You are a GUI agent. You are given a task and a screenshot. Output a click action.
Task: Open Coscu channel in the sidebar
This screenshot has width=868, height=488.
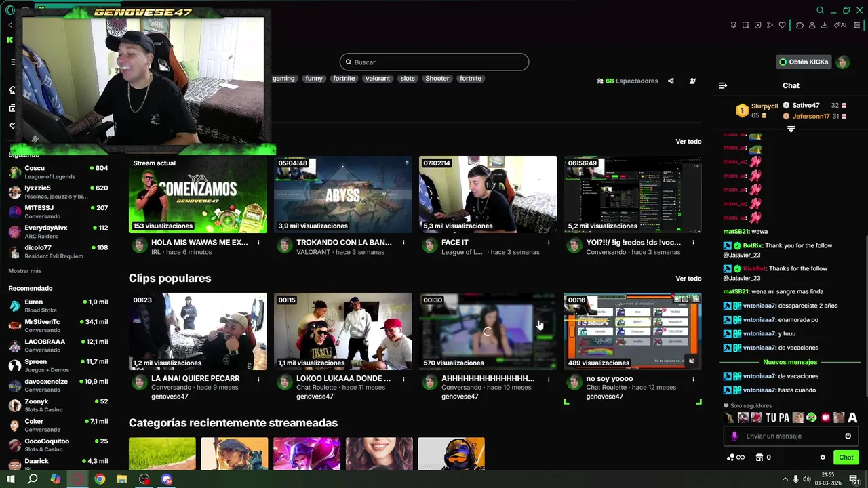[58, 172]
